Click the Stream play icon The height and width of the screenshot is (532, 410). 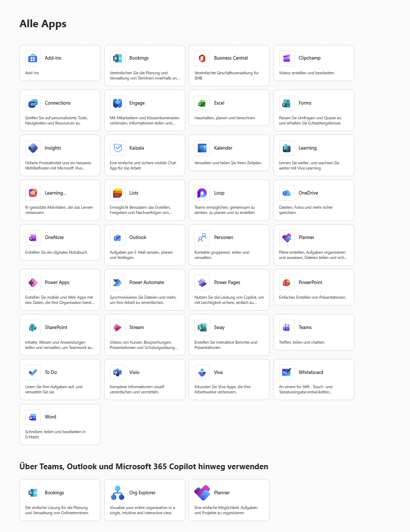tap(117, 328)
